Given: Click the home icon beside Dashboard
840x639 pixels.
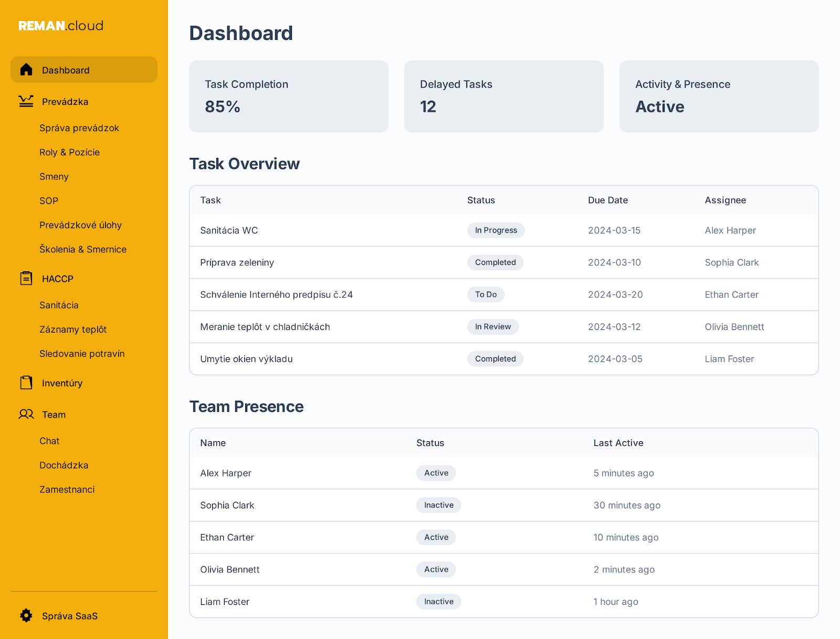Looking at the screenshot, I should (x=26, y=69).
